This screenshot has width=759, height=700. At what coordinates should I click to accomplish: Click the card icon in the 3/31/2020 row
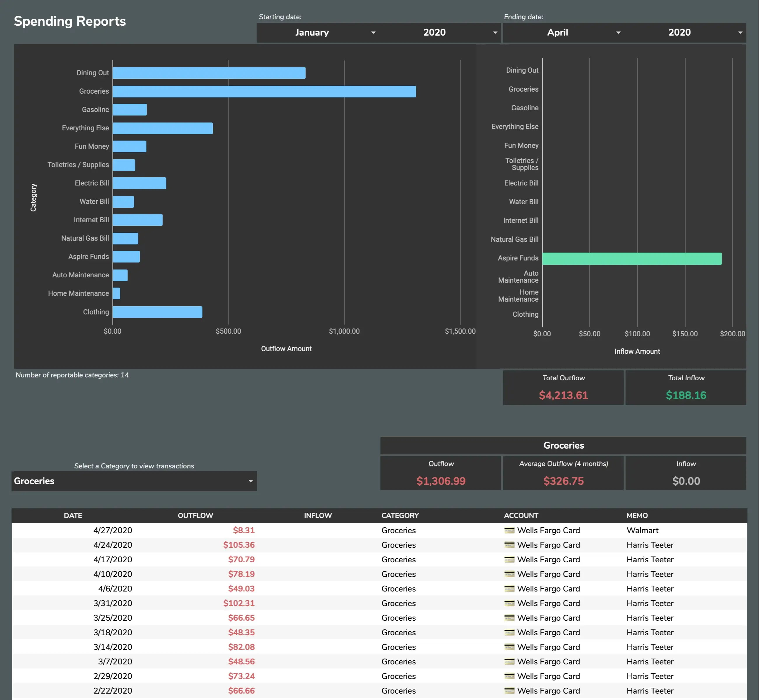[x=509, y=603]
